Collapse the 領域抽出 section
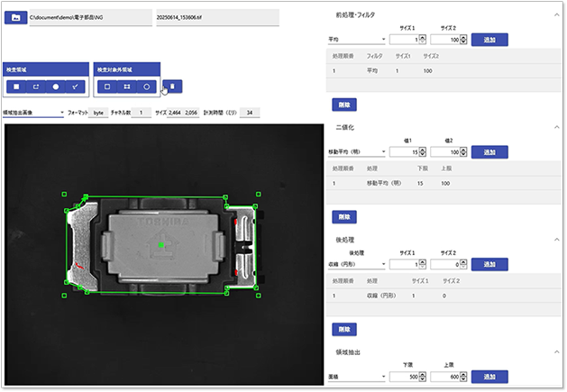 pyautogui.click(x=556, y=351)
